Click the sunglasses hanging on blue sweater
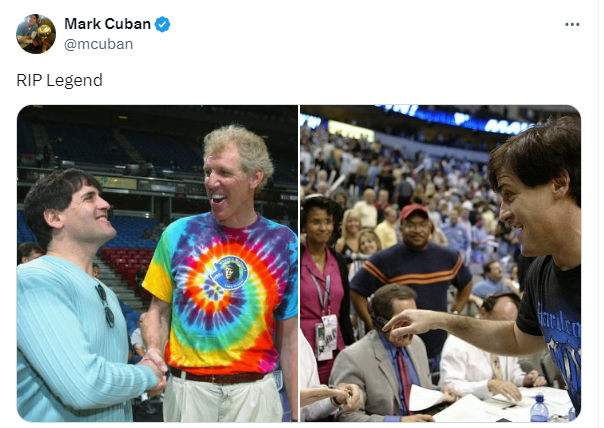This screenshot has height=428, width=604. pyautogui.click(x=105, y=305)
